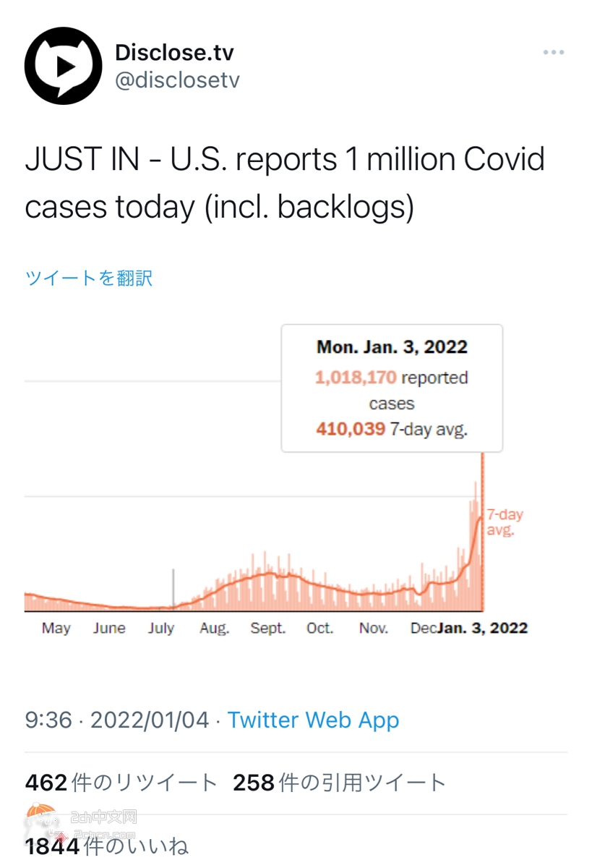Screen dimensions: 592x868
Task: Click the Disclose.tv display name
Action: pos(174,52)
